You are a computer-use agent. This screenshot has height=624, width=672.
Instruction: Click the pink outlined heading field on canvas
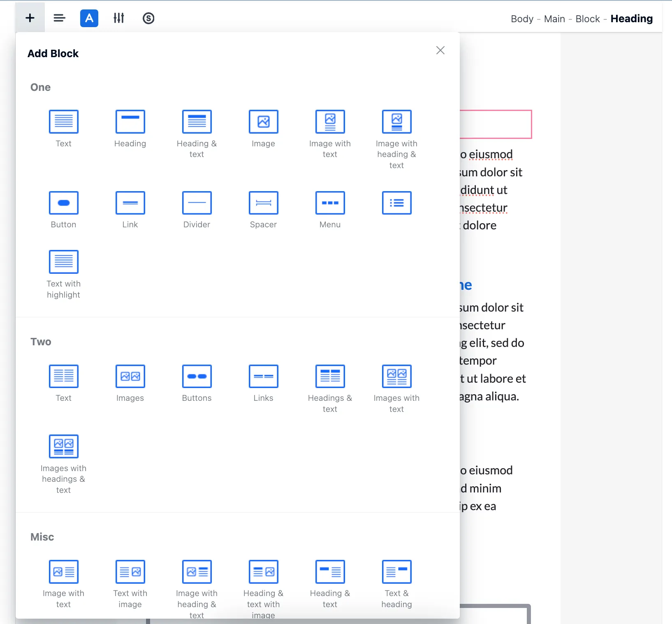496,124
